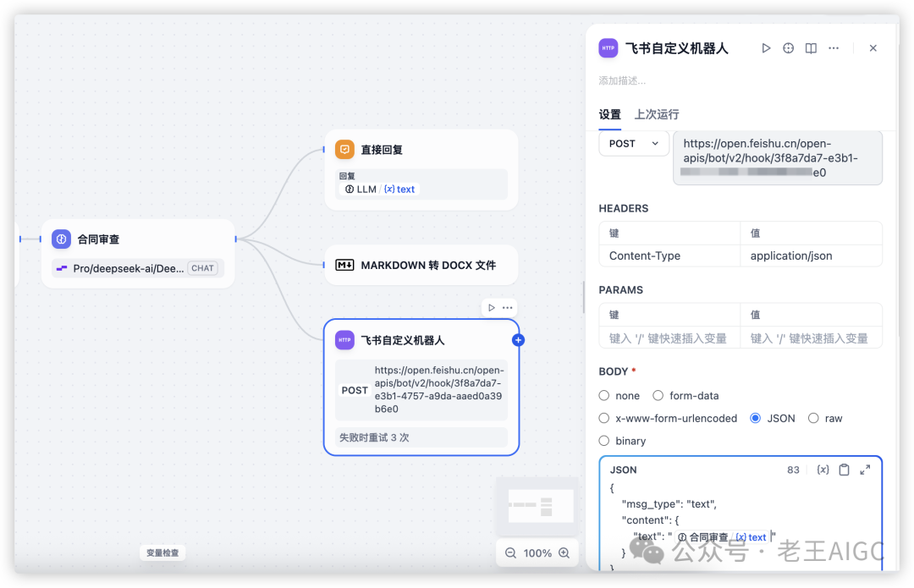Choose the binary body option
The image size is (914, 588).
pyautogui.click(x=604, y=441)
